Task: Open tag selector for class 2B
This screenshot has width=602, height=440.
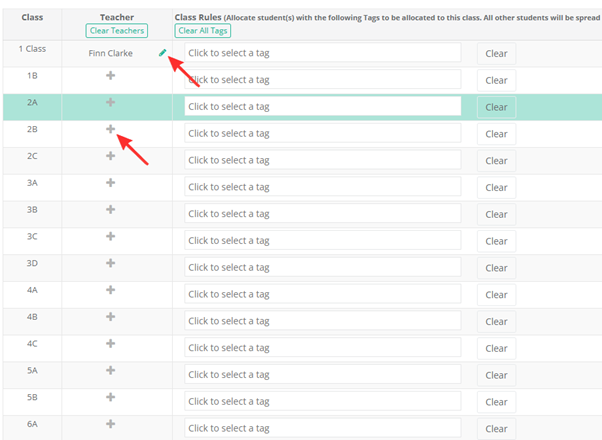Action: point(322,133)
